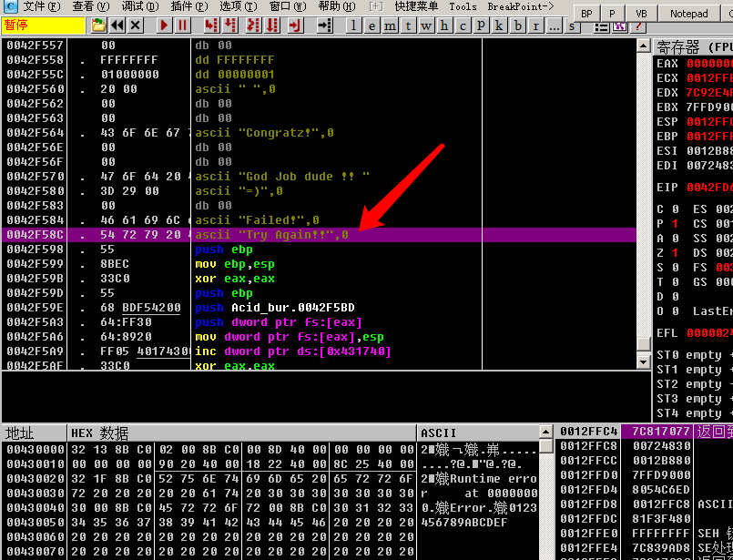Run the program with the play icon
The width and height of the screenshot is (733, 560).
click(164, 25)
